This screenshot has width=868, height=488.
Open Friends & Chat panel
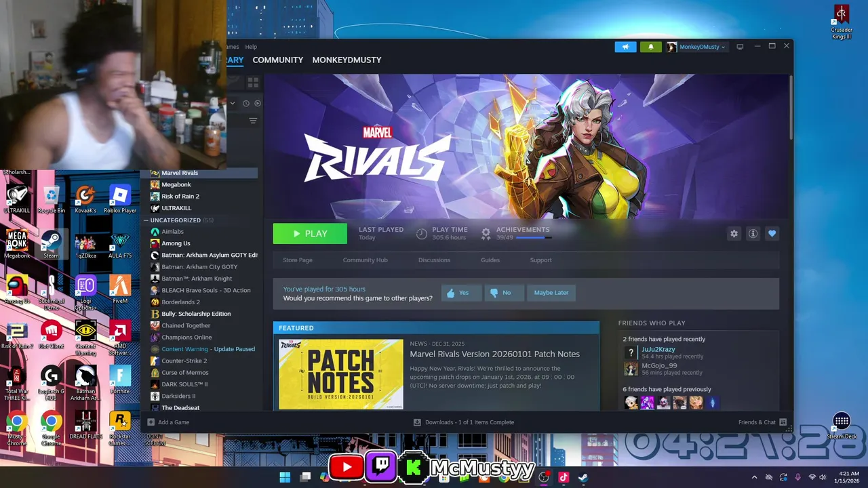click(762, 422)
